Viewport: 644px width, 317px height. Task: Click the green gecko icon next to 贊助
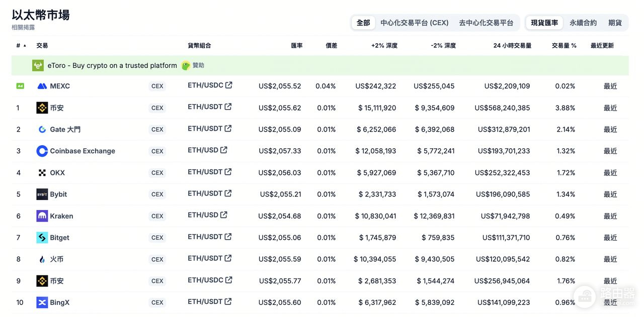tap(186, 65)
